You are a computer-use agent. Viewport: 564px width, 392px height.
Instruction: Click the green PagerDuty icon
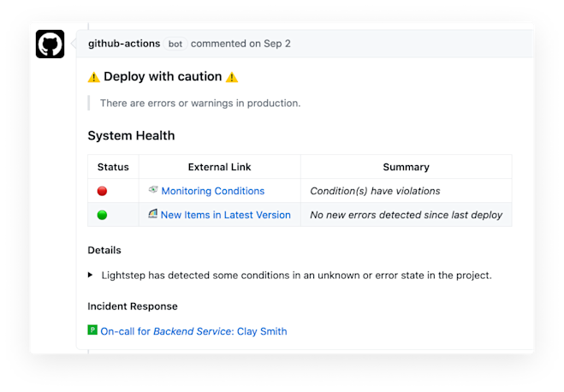pos(92,330)
